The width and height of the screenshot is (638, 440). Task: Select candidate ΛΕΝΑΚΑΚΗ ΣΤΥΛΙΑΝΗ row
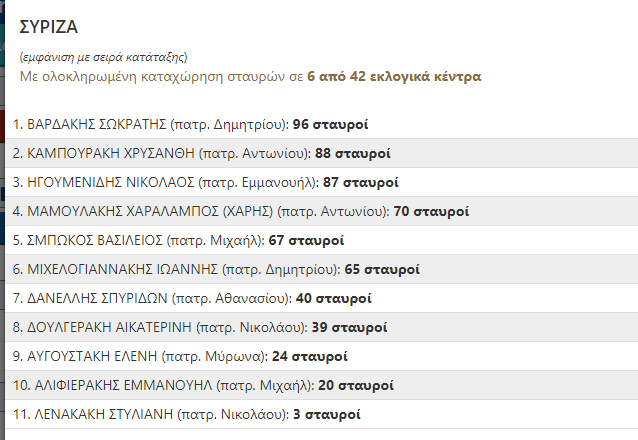coord(321,414)
